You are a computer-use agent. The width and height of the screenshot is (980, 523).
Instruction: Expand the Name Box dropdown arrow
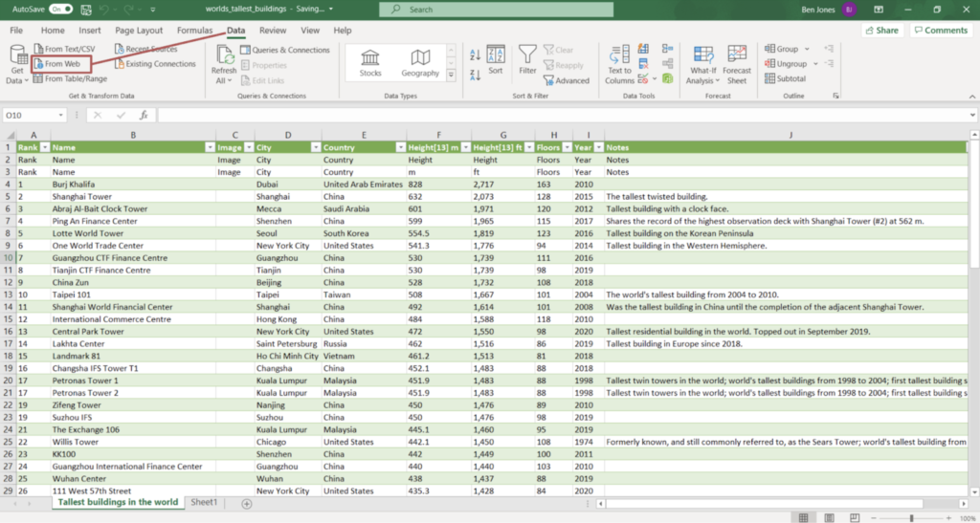pos(60,116)
